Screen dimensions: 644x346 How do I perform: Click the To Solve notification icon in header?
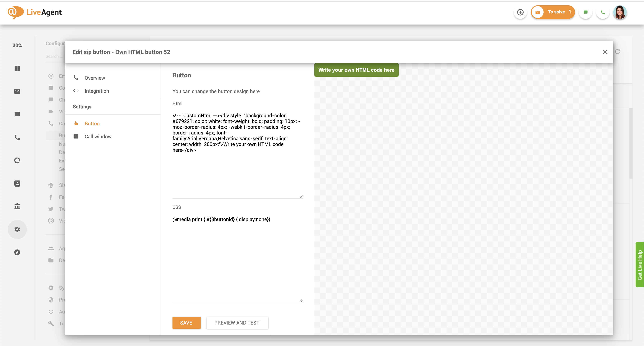(552, 12)
